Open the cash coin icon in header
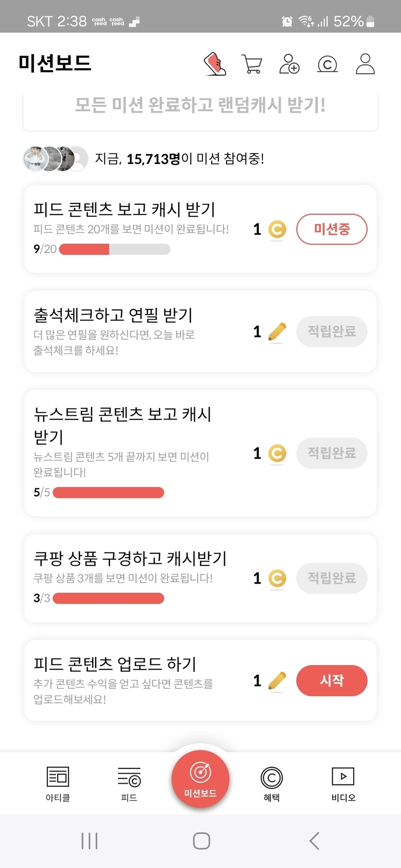This screenshot has height=868, width=401. [x=327, y=64]
